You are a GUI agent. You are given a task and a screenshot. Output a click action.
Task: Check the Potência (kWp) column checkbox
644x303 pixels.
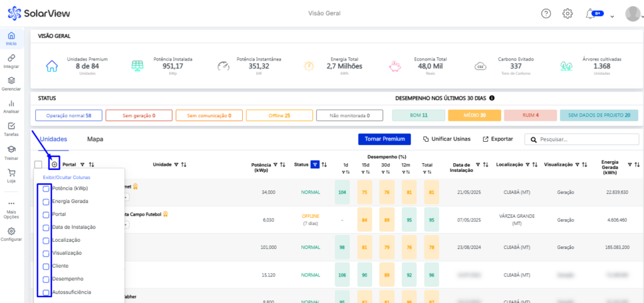point(46,188)
